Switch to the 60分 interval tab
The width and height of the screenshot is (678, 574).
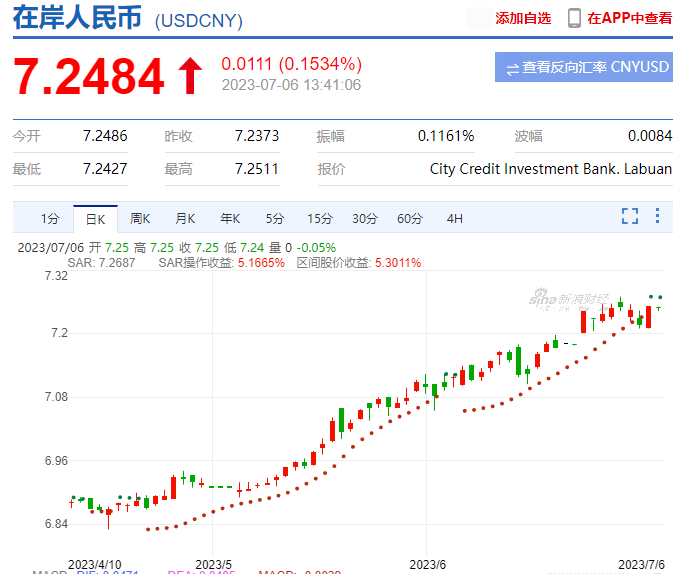410,218
